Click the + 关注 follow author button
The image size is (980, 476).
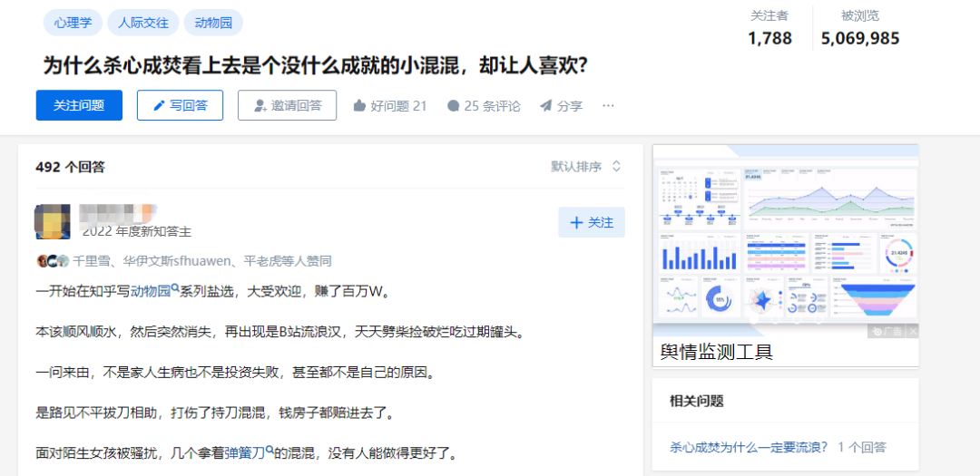(x=592, y=222)
